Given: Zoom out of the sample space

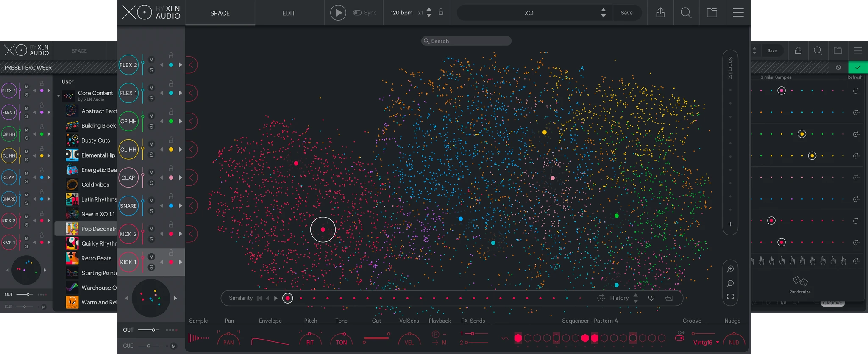Looking at the screenshot, I should point(730,283).
